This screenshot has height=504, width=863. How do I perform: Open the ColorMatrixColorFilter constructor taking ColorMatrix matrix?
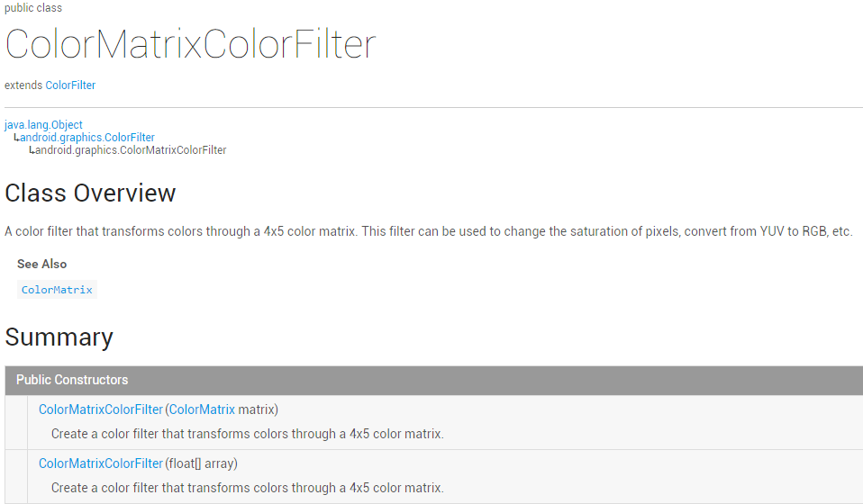(x=101, y=409)
